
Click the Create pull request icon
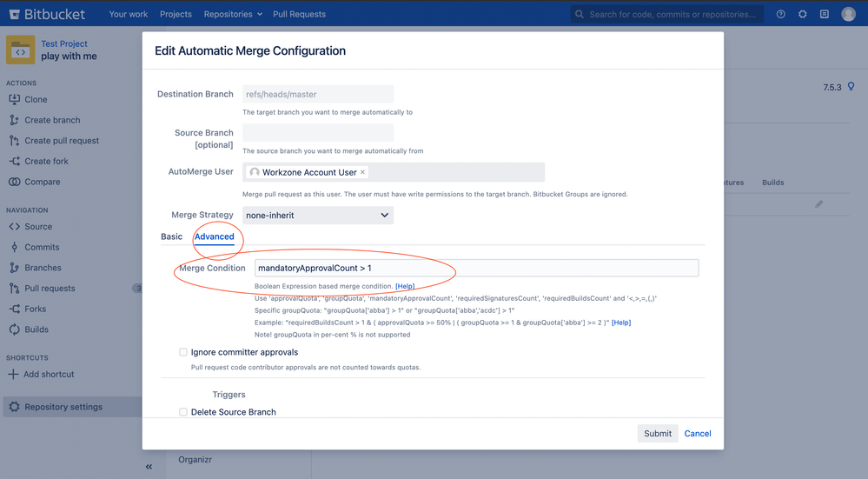[15, 141]
